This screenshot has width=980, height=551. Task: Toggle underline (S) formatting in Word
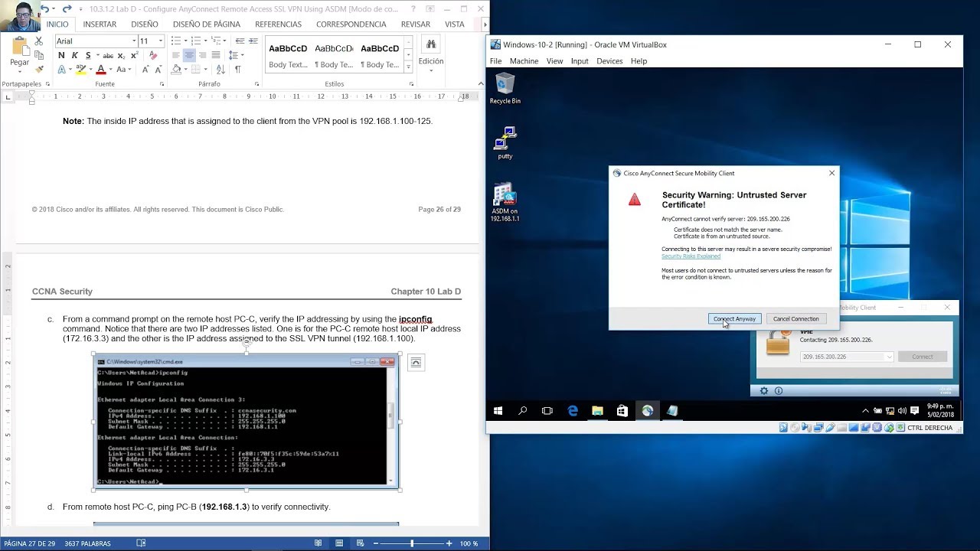click(88, 55)
